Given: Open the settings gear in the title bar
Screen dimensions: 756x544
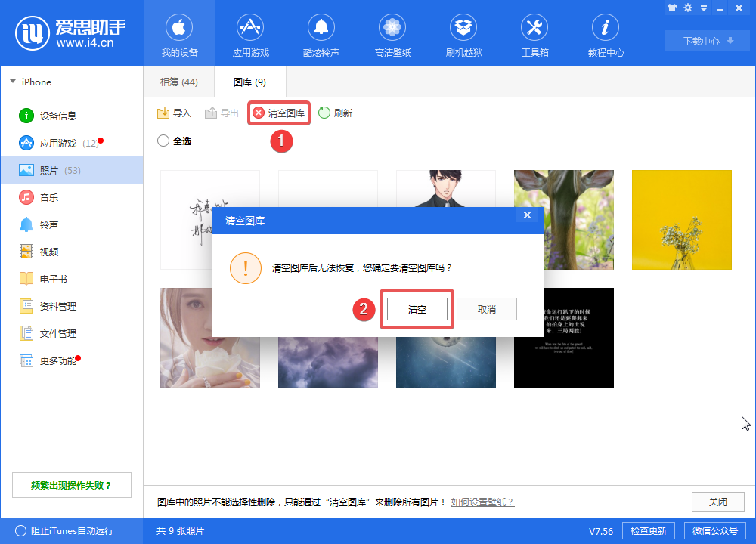Looking at the screenshot, I should [688, 8].
